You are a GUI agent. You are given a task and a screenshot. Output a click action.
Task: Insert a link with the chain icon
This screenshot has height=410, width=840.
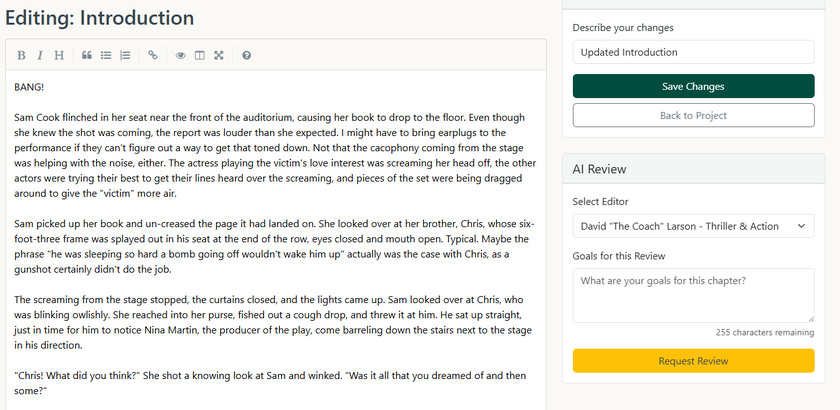153,55
